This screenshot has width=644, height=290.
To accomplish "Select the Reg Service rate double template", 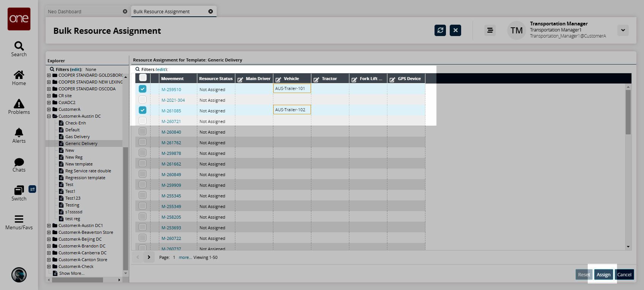I will 88,171.
